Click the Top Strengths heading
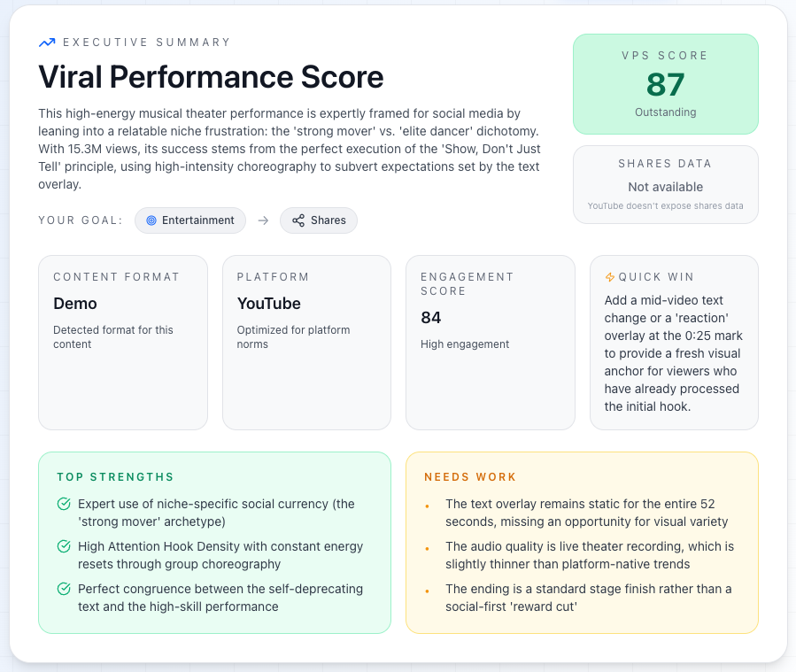This screenshot has width=796, height=672. [x=115, y=477]
